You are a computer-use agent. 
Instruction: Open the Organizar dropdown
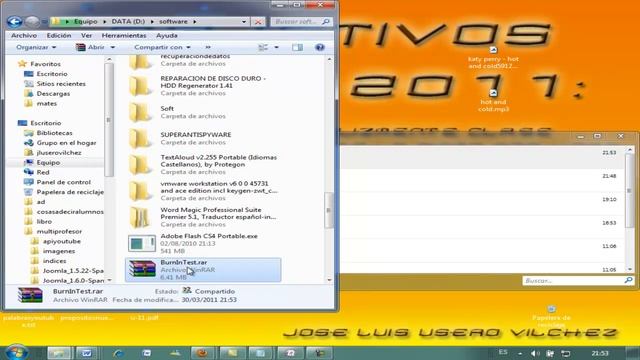click(36, 47)
